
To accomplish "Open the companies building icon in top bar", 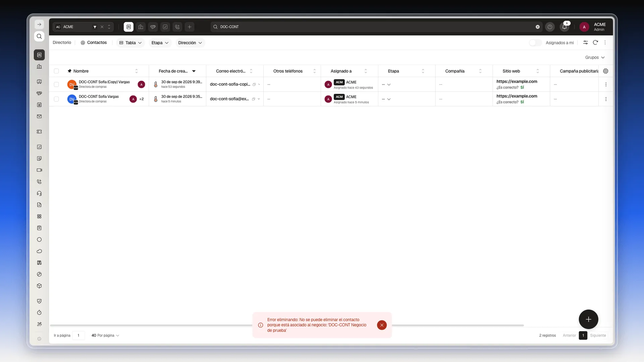I will coord(141,27).
